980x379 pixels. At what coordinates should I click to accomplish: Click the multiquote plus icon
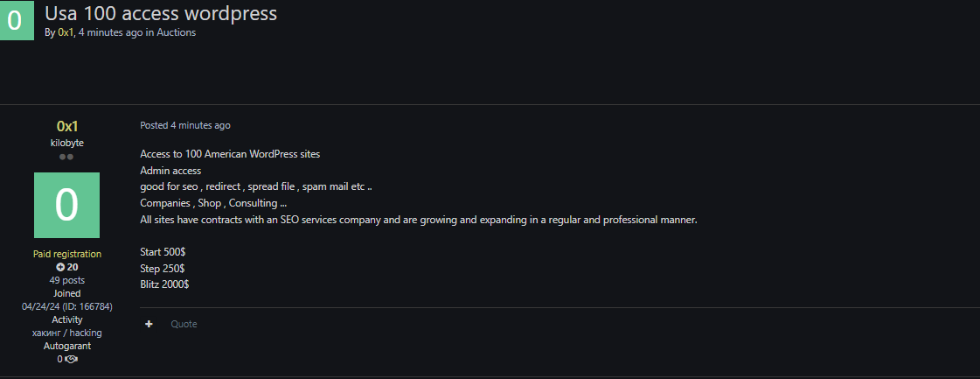coord(149,324)
